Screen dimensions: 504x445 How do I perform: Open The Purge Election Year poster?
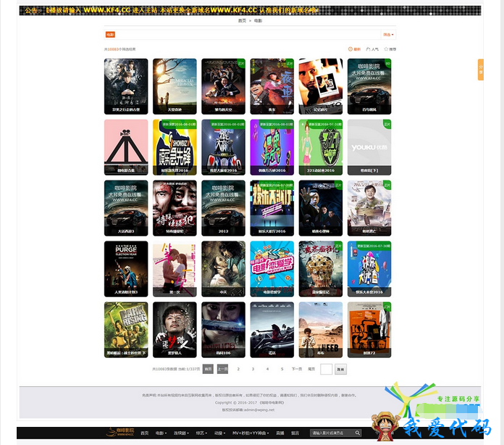pos(126,269)
